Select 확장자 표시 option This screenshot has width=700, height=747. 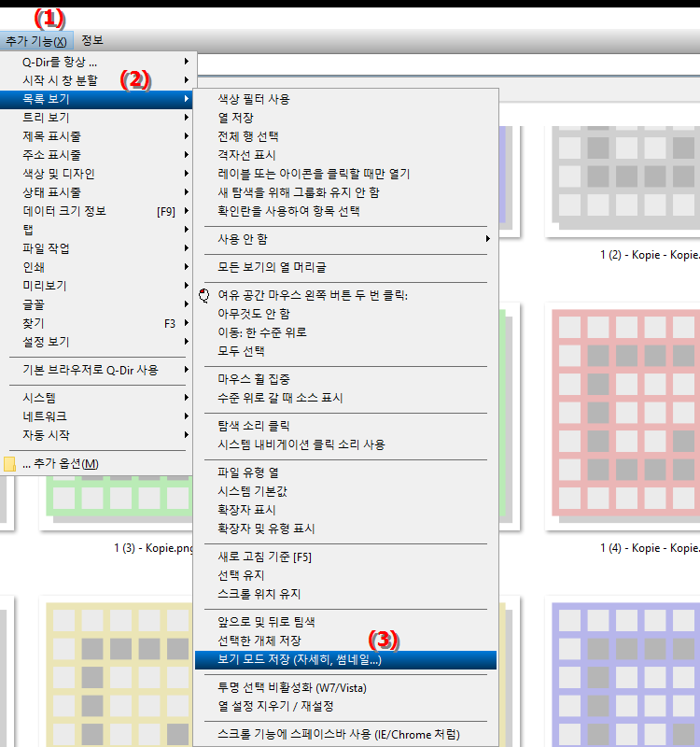[x=345, y=510]
